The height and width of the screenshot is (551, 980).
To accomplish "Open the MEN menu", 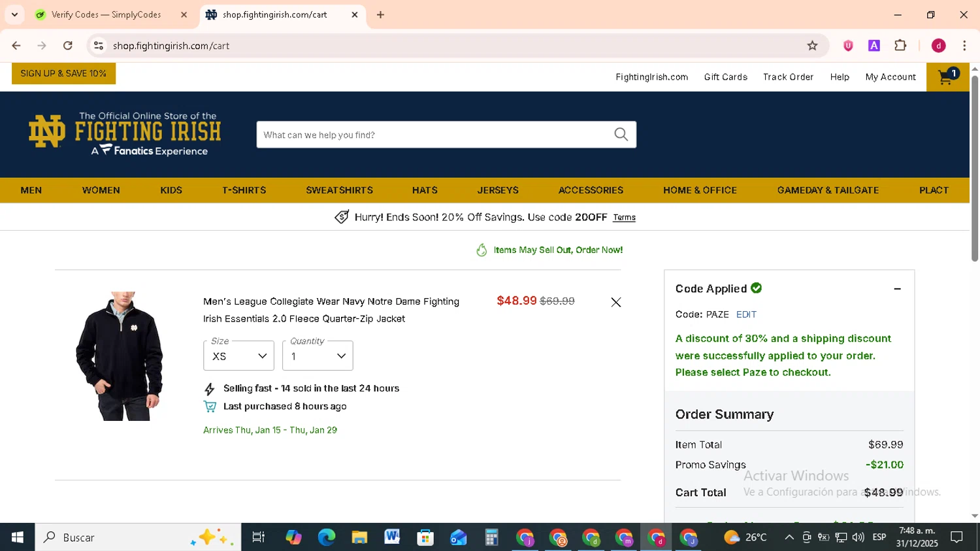I will [x=31, y=190].
